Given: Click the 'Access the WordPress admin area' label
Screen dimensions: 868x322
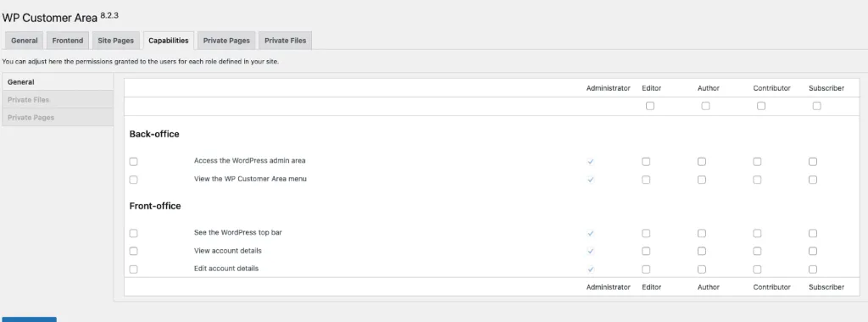Looking at the screenshot, I should point(250,160).
